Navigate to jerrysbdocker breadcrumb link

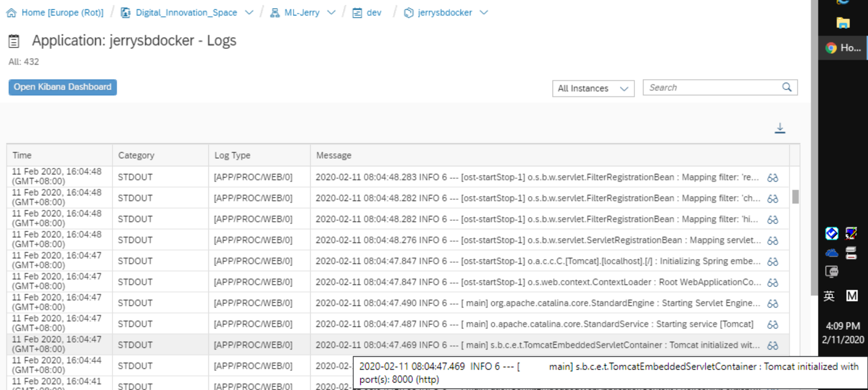tap(445, 12)
